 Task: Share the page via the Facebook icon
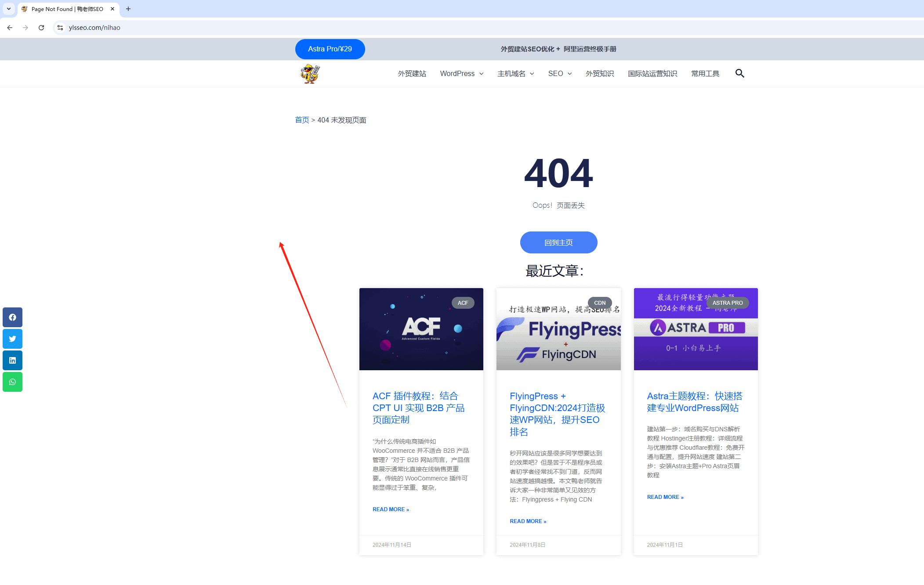pos(12,317)
